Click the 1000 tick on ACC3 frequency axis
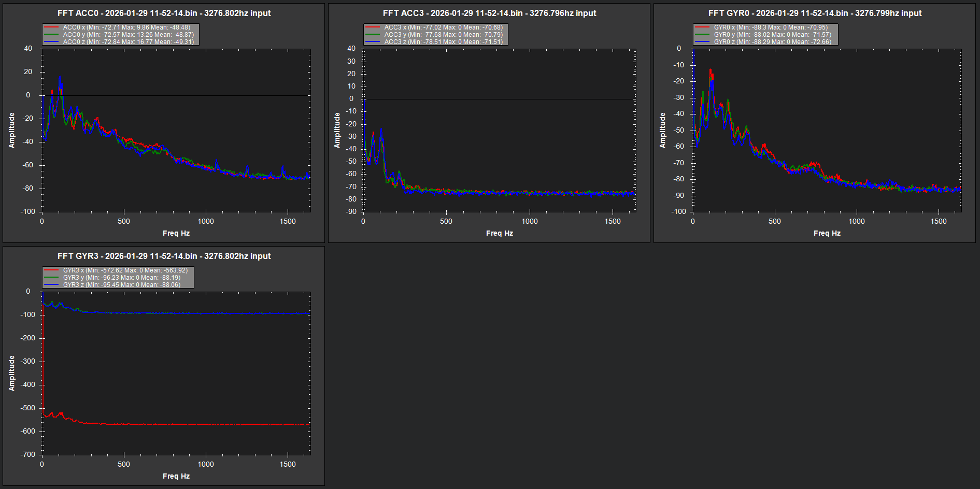The height and width of the screenshot is (489, 980). click(529, 221)
